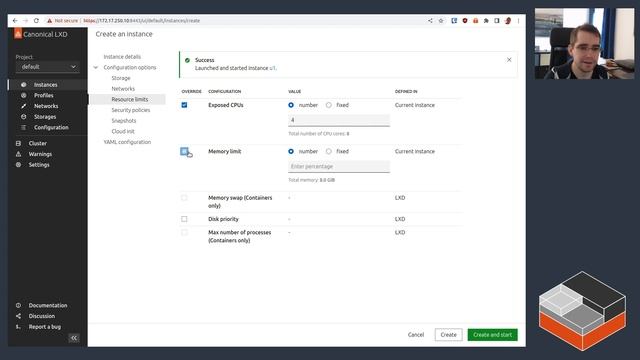
Task: Open Documentation link in sidebar
Action: 48,305
